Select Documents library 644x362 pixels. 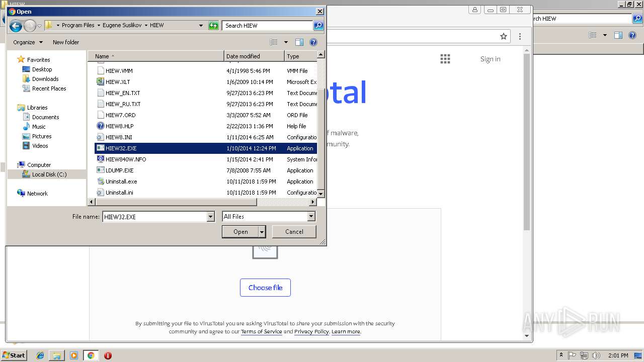click(45, 117)
